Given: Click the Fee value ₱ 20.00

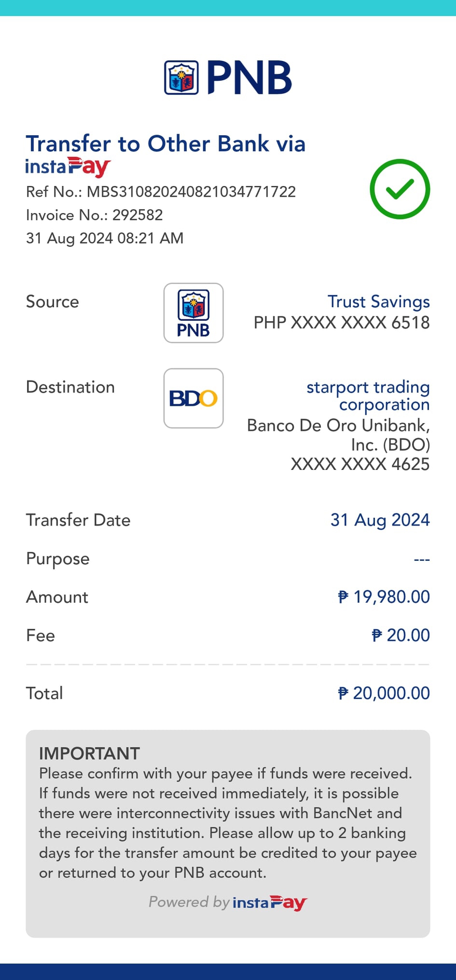Looking at the screenshot, I should coord(401,636).
